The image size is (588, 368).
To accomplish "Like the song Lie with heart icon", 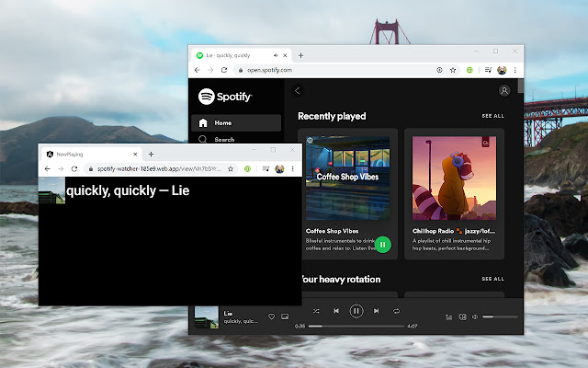I will (271, 316).
